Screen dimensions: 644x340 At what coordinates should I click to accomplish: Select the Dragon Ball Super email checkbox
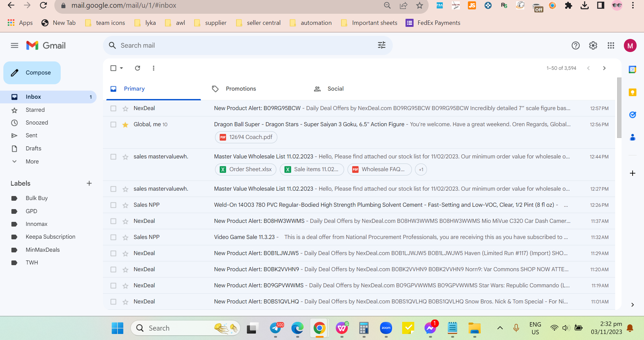113,125
